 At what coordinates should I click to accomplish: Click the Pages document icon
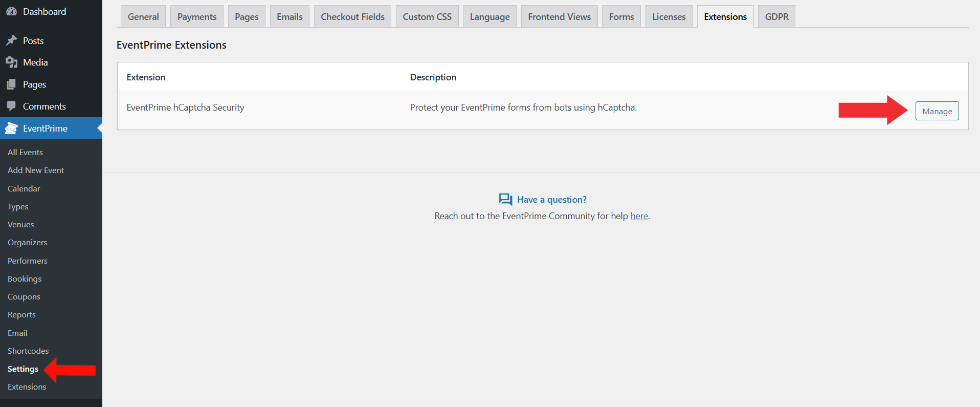click(x=11, y=84)
